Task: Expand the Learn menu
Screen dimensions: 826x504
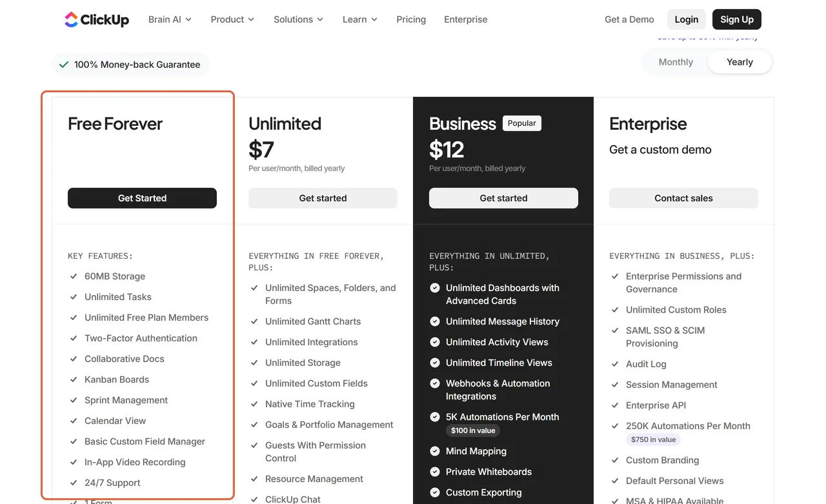Action: click(x=360, y=19)
